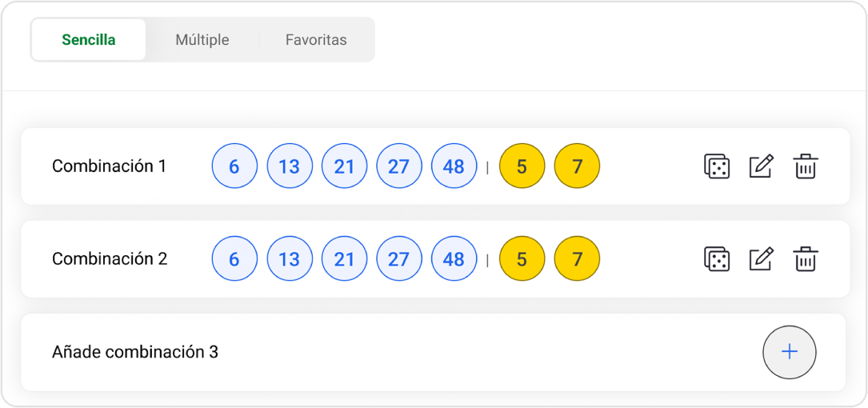Screen dimensions: 868x408
Task: Click number 21 ball in Combinación 1
Action: [344, 166]
